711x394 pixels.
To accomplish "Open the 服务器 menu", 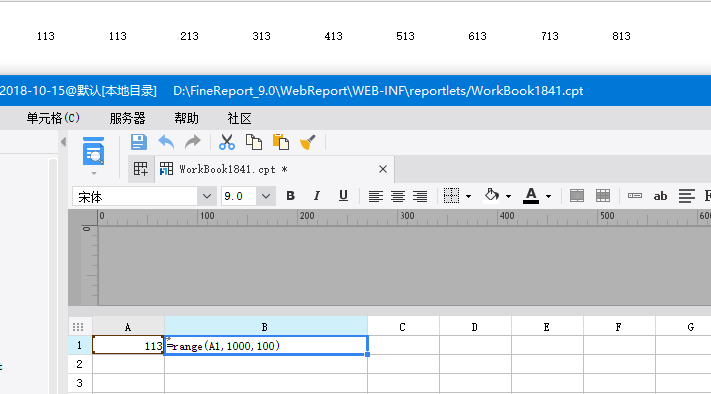I will pyautogui.click(x=127, y=118).
